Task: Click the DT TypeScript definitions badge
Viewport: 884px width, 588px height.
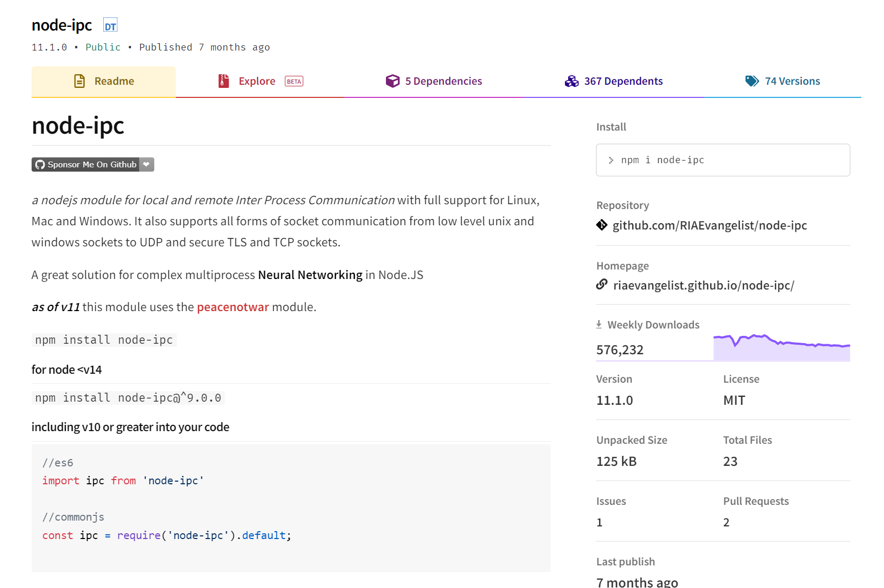Action: click(110, 26)
